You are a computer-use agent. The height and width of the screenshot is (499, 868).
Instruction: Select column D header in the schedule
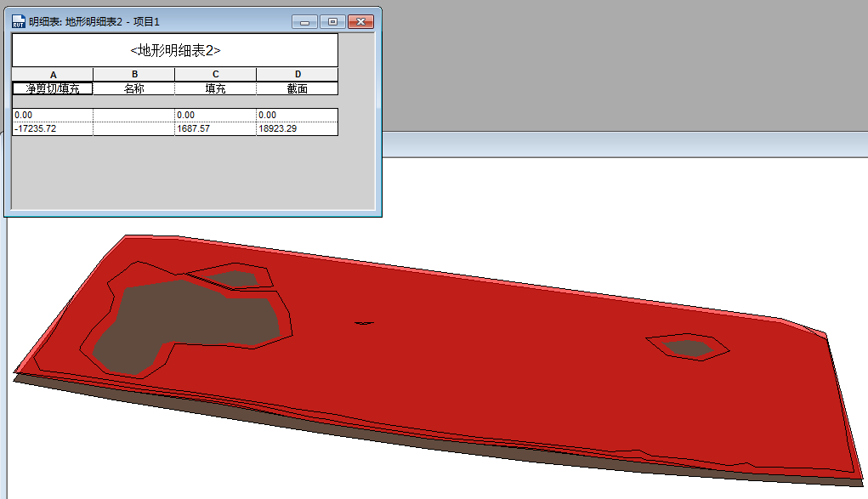click(298, 75)
